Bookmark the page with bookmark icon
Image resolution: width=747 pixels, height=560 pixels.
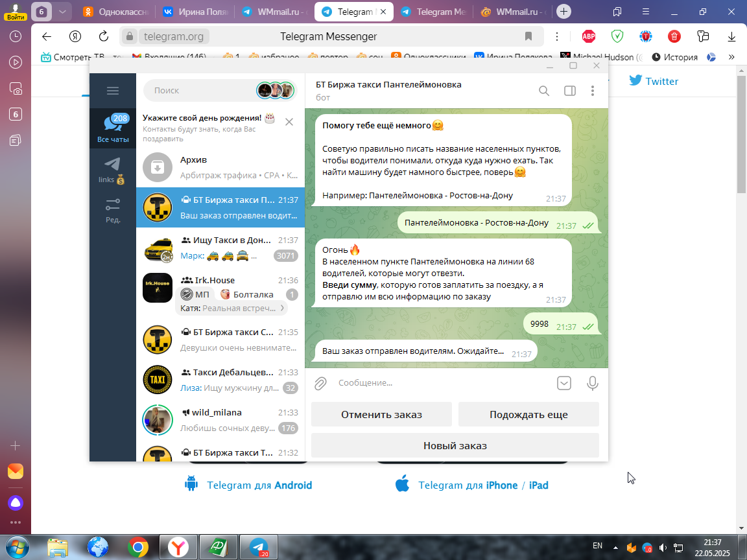(x=528, y=36)
